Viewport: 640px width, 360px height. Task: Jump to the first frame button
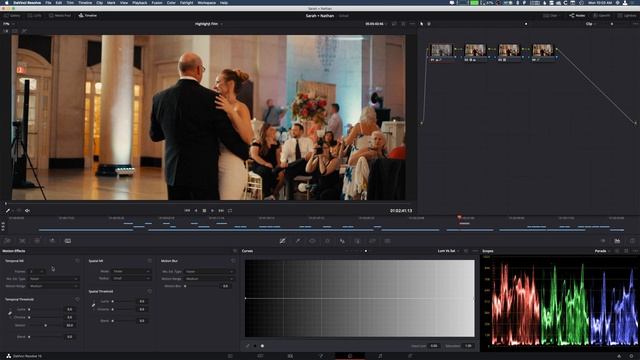187,211
